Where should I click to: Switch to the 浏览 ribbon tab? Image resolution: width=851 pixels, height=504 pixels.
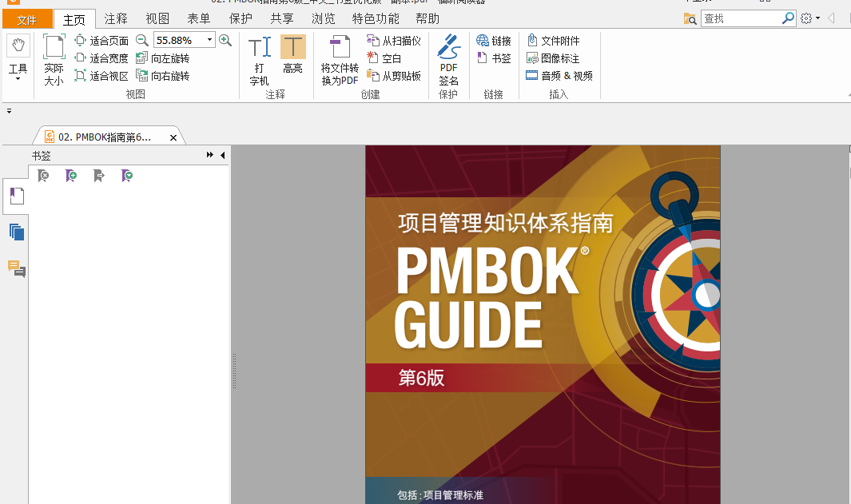pyautogui.click(x=324, y=19)
